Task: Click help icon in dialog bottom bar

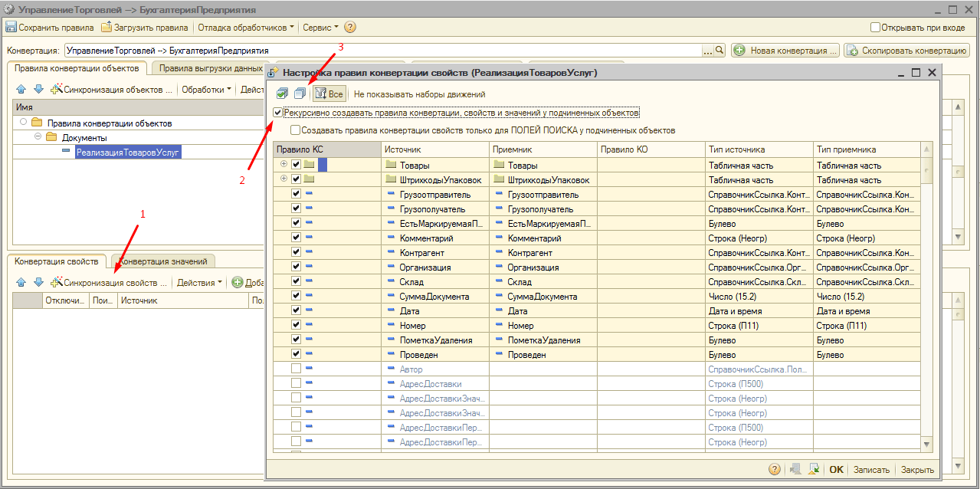Action: 775,469
